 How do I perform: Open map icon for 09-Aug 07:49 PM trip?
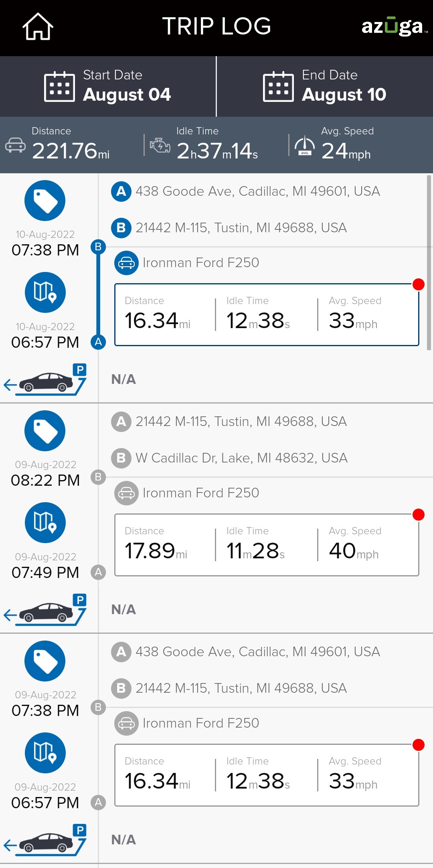click(x=45, y=523)
